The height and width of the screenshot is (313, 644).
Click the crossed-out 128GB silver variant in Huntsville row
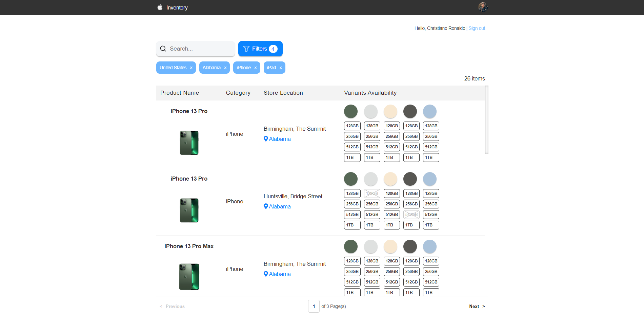click(372, 194)
